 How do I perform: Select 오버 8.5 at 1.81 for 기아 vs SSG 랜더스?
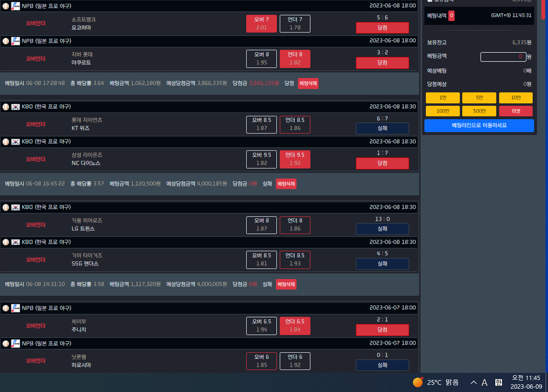tap(262, 260)
